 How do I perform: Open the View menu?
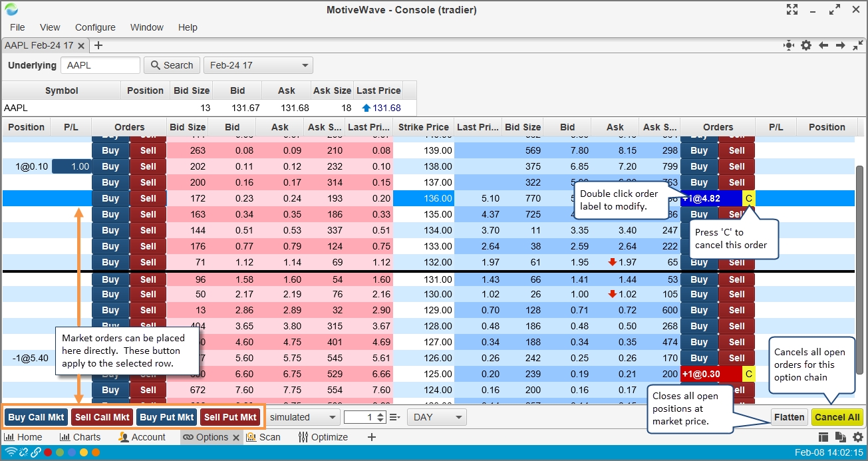coord(50,27)
